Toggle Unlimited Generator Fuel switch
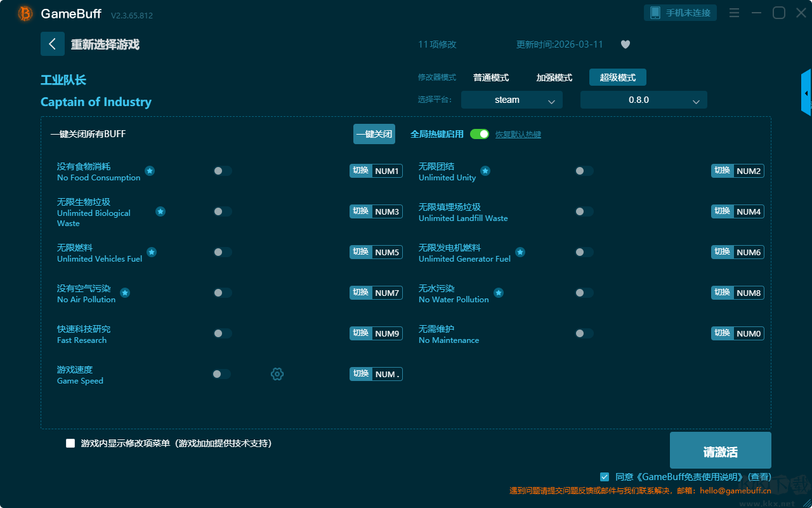The width and height of the screenshot is (812, 508). pos(584,252)
